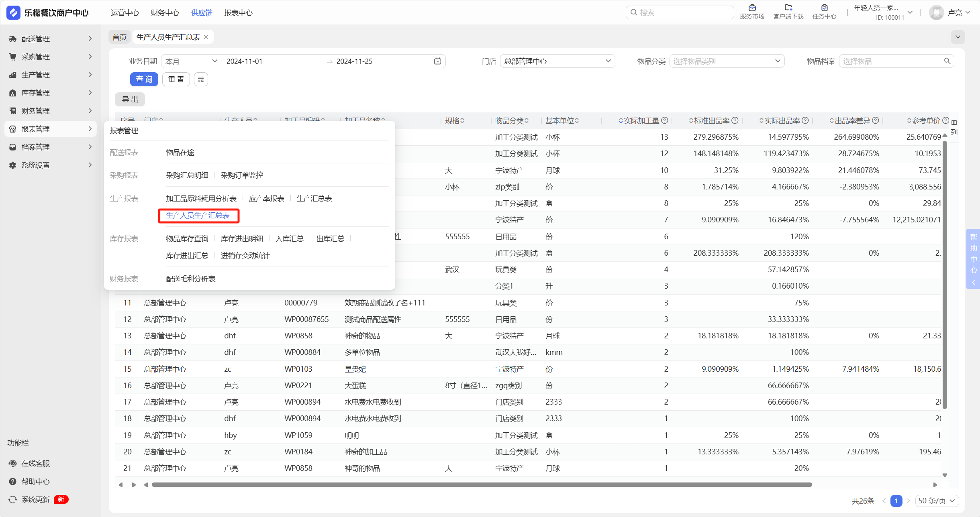The height and width of the screenshot is (517, 980).
Task: Open the 50 条/页 page size dropdown
Action: click(937, 501)
